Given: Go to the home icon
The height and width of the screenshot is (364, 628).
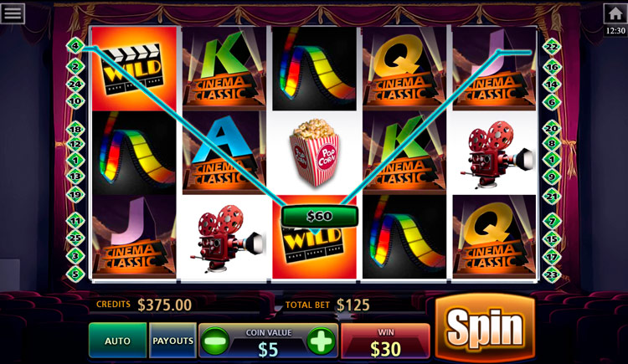Looking at the screenshot, I should tap(615, 14).
